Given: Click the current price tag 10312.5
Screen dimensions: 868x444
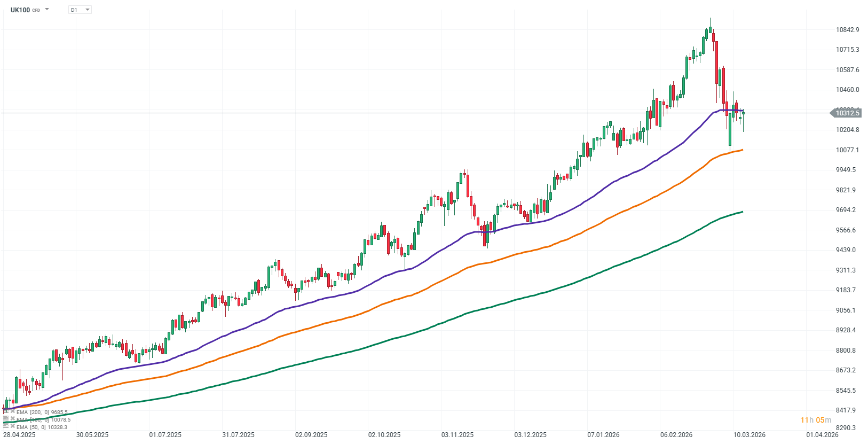Looking at the screenshot, I should (x=847, y=113).
